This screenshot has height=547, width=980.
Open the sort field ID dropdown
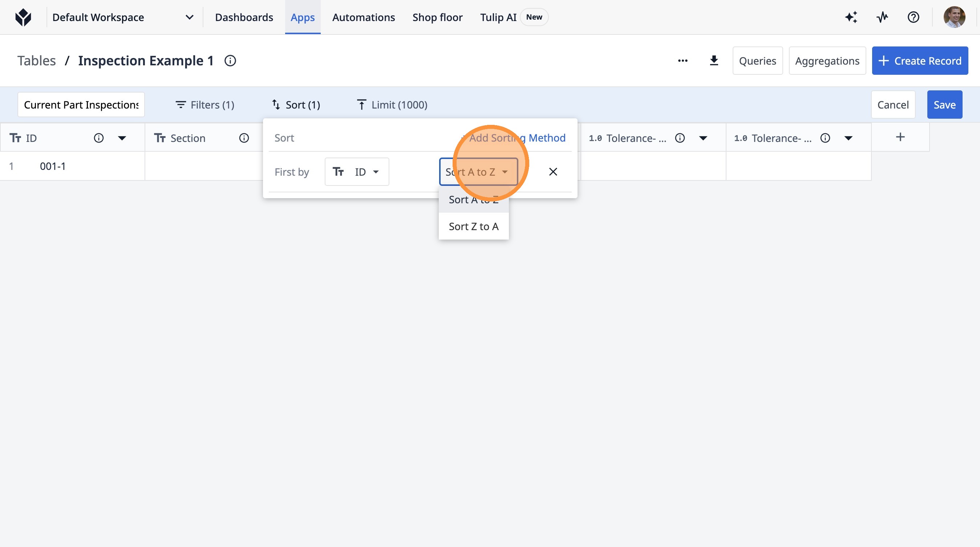(356, 172)
